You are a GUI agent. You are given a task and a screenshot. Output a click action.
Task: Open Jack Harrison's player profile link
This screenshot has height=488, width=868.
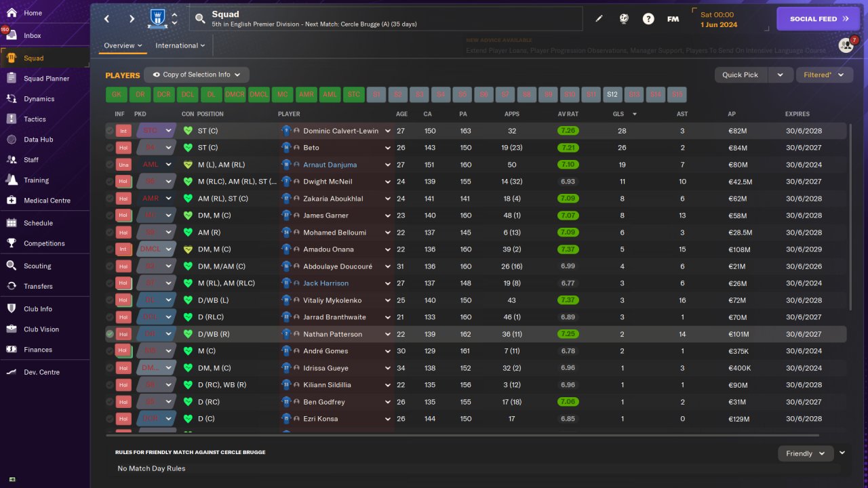(x=325, y=283)
